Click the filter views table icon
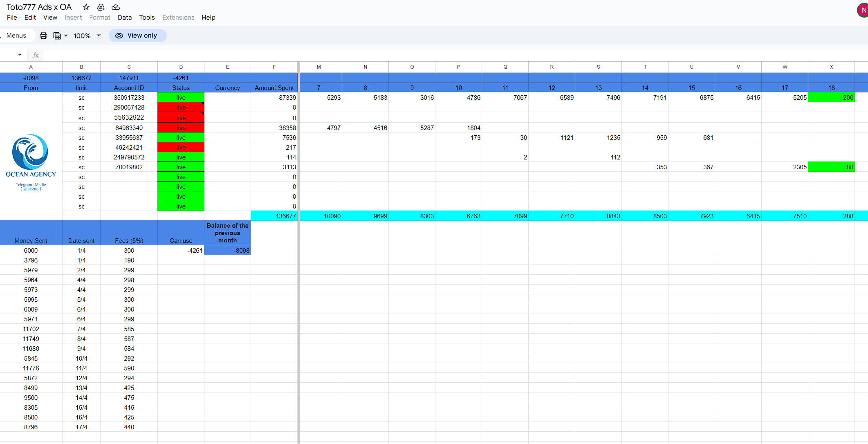The width and height of the screenshot is (868, 444). [57, 36]
